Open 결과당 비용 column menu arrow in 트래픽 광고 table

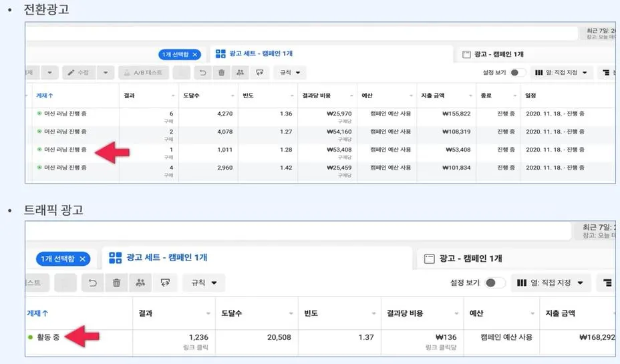pyautogui.click(x=456, y=313)
